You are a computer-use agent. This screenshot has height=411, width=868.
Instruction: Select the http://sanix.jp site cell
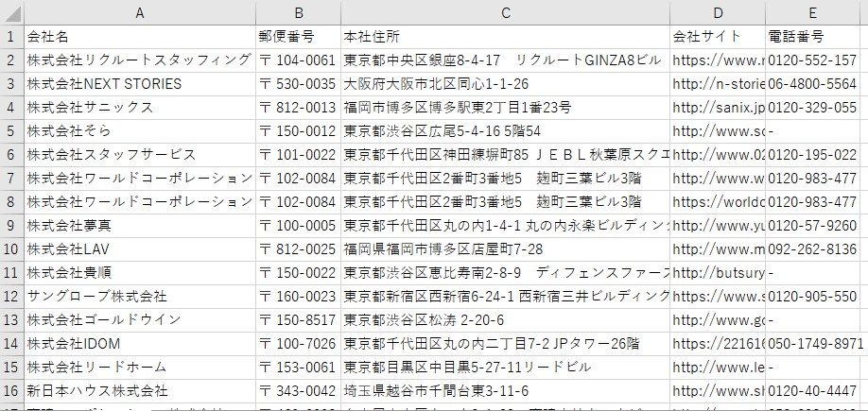[718, 108]
